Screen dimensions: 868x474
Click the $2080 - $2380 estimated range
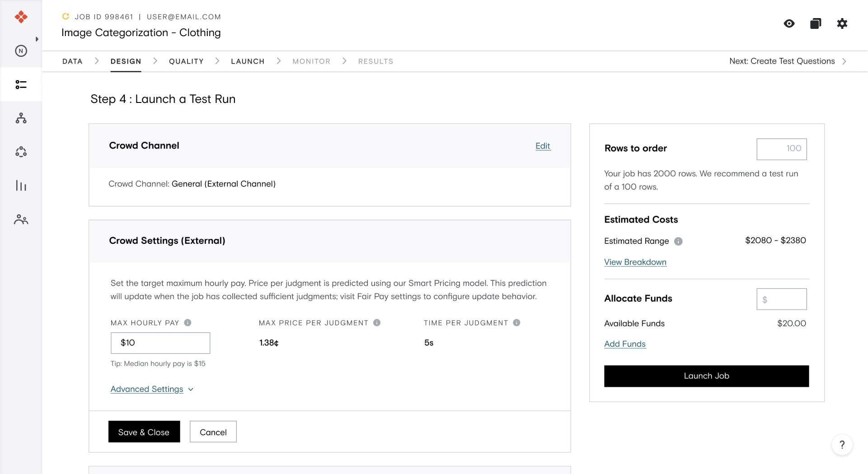(x=775, y=241)
